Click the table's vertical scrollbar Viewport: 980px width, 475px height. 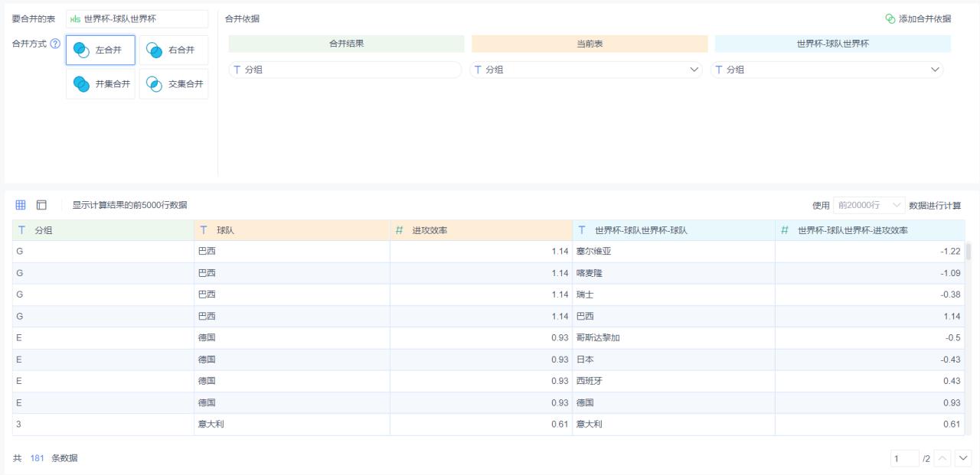[969, 252]
